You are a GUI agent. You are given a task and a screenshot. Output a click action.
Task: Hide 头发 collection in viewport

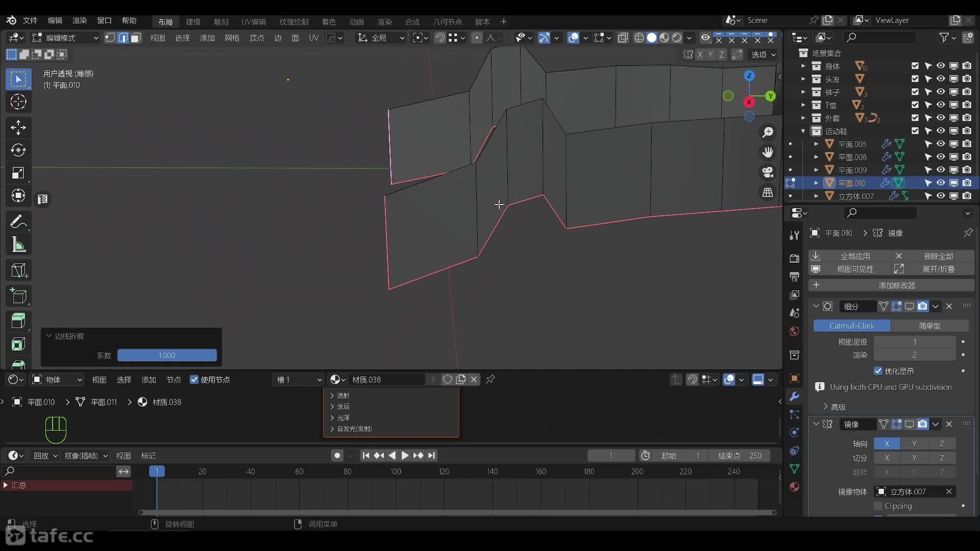941,79
